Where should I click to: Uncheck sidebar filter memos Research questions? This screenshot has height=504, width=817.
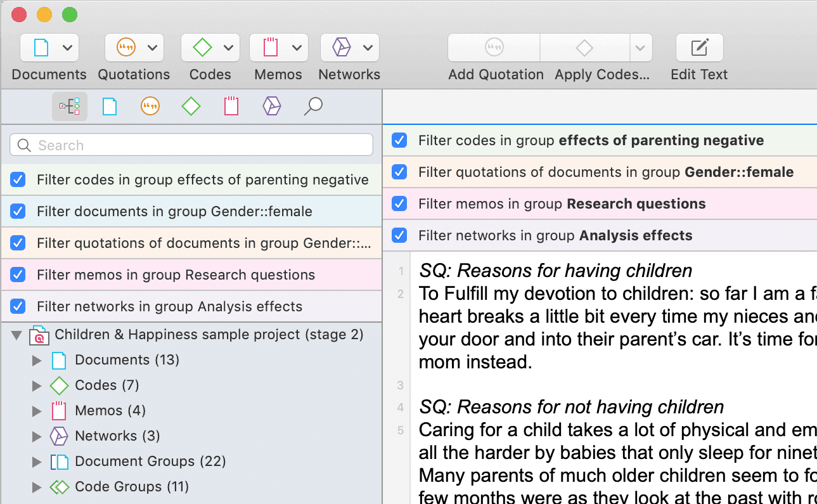18,275
